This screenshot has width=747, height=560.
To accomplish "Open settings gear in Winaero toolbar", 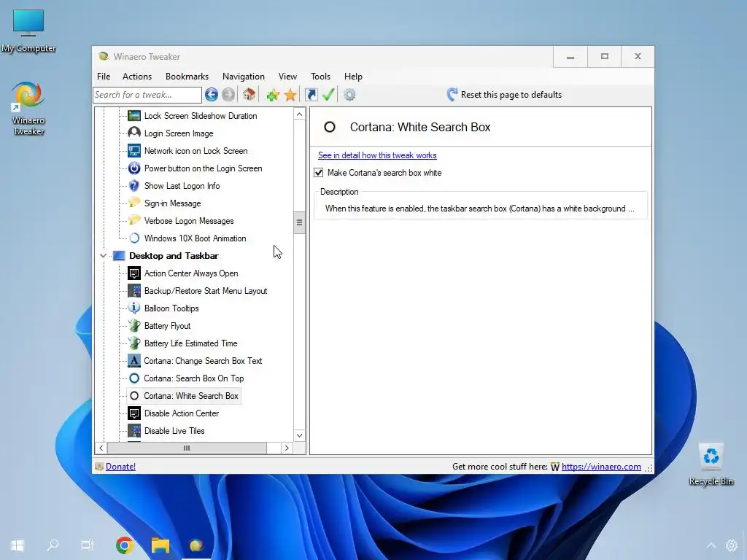I will point(349,95).
